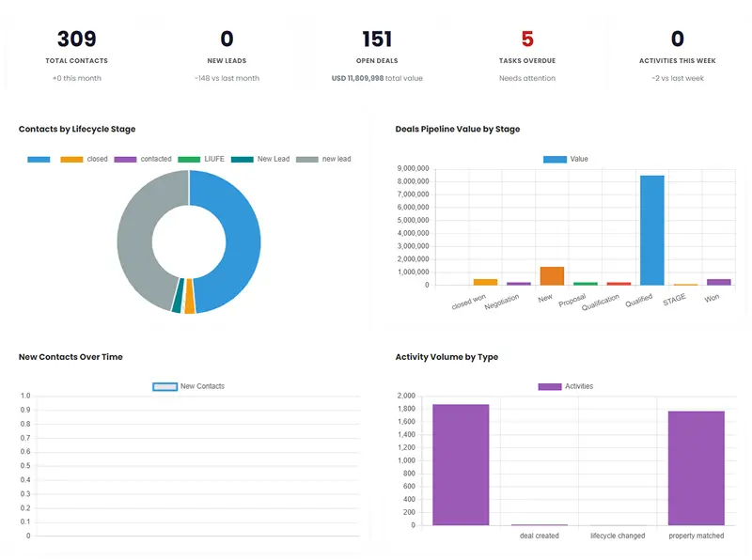Click the tall blue Qualified bar
752x560 pixels.
click(651, 230)
